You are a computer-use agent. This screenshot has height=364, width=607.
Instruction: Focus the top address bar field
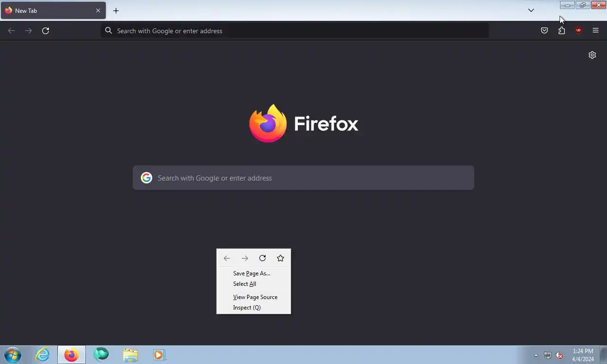(295, 31)
